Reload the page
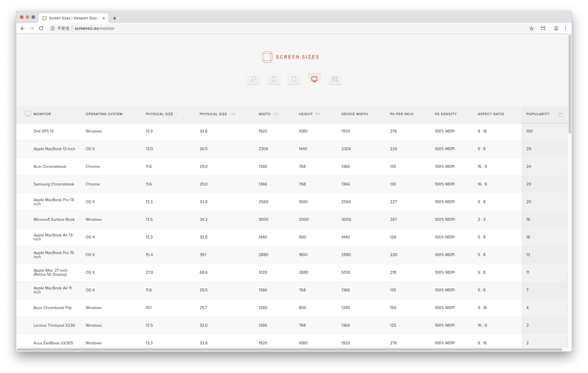This screenshot has width=588, height=373. (41, 28)
